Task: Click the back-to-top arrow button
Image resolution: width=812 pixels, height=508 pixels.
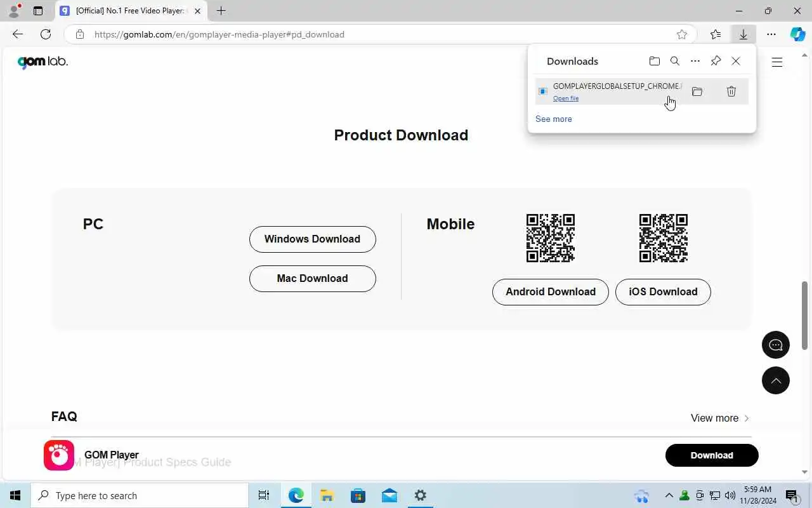Action: click(x=776, y=380)
